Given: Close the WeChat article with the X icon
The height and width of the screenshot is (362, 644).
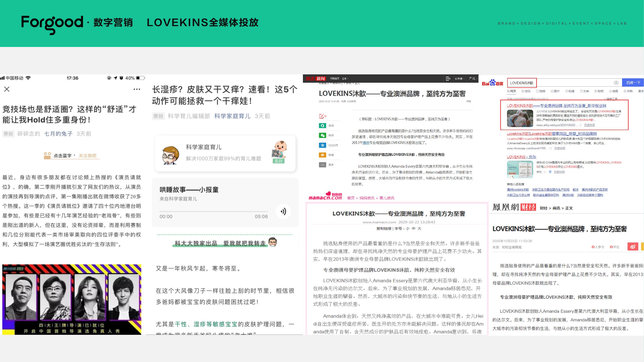Looking at the screenshot, I should pos(7,89).
